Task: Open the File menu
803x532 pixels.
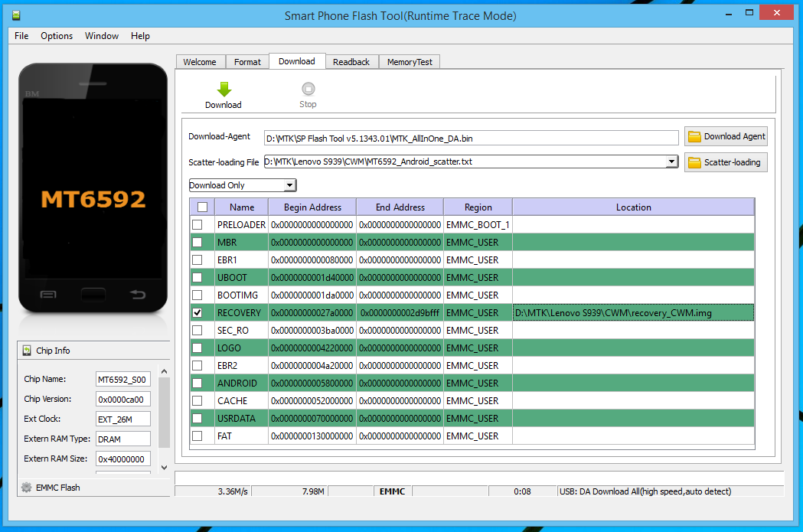Action: click(21, 36)
